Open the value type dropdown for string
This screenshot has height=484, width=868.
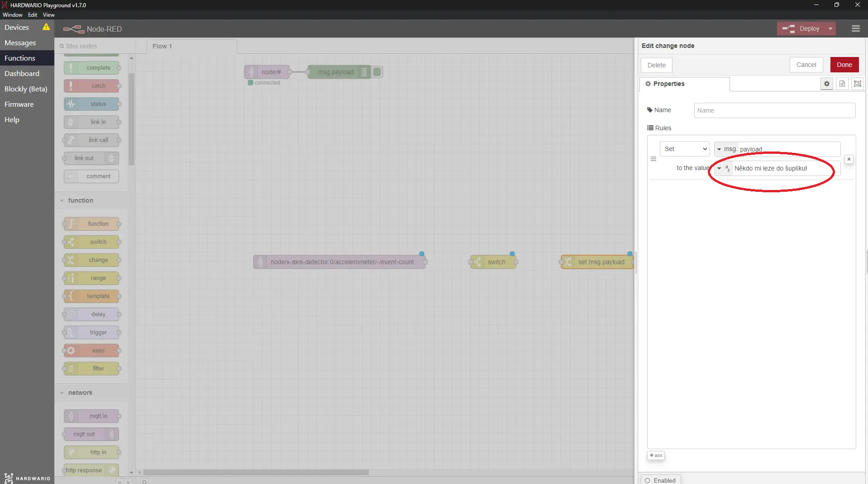tap(723, 168)
